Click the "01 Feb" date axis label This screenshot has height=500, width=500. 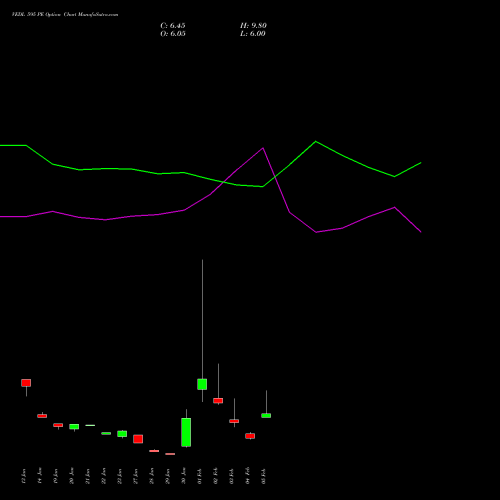[x=200, y=476]
